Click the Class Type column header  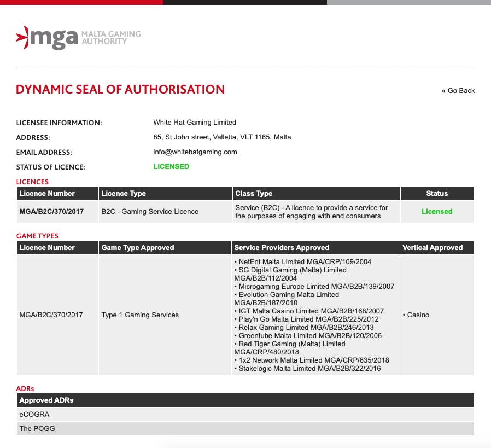tap(316, 193)
